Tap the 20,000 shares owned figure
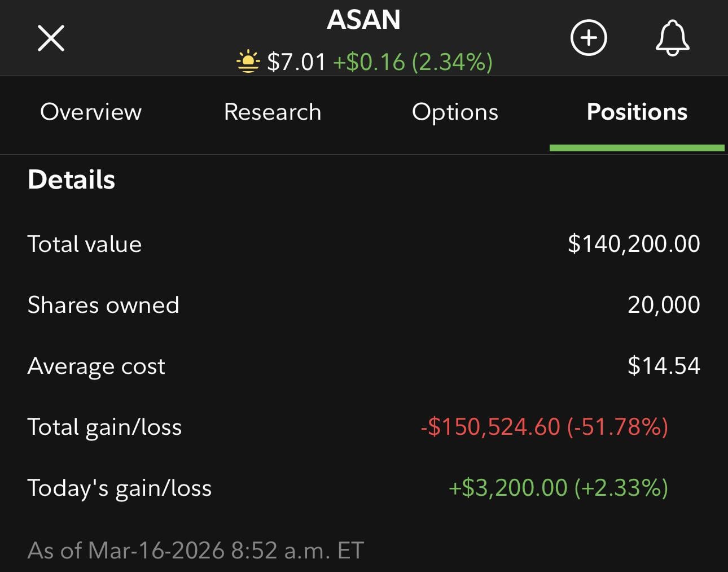The image size is (728, 572). tap(664, 305)
